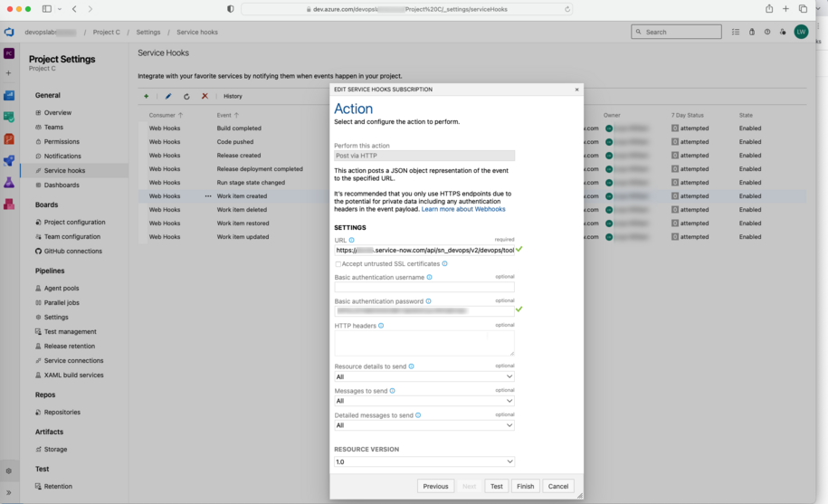This screenshot has width=828, height=504.
Task: Click Test button in dialog
Action: [x=497, y=486]
